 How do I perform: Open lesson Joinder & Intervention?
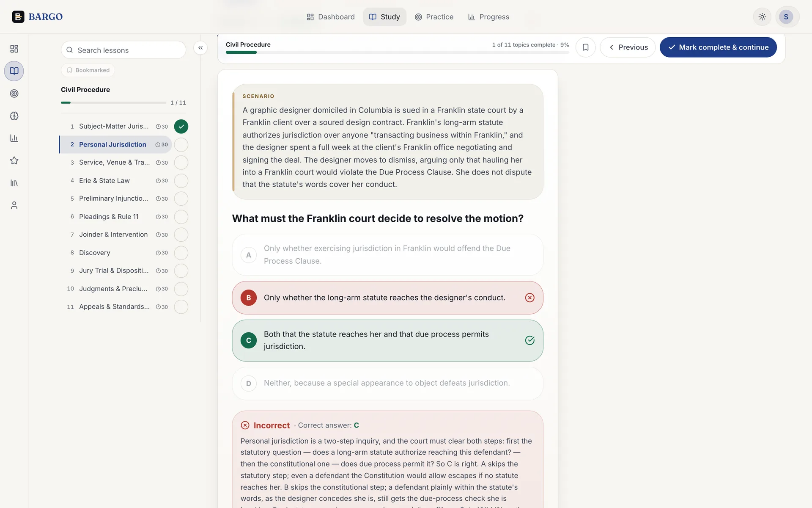click(x=115, y=235)
